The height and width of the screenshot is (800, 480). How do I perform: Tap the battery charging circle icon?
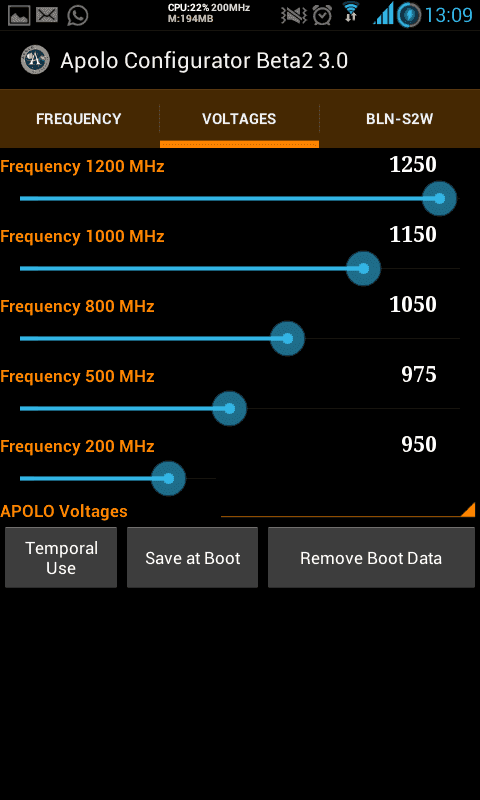pos(409,15)
